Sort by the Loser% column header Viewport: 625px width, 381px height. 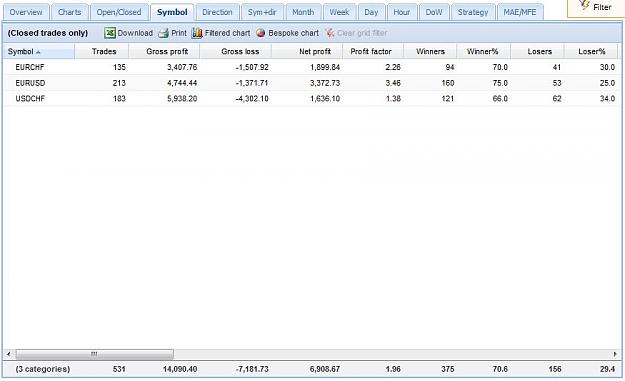(x=591, y=51)
